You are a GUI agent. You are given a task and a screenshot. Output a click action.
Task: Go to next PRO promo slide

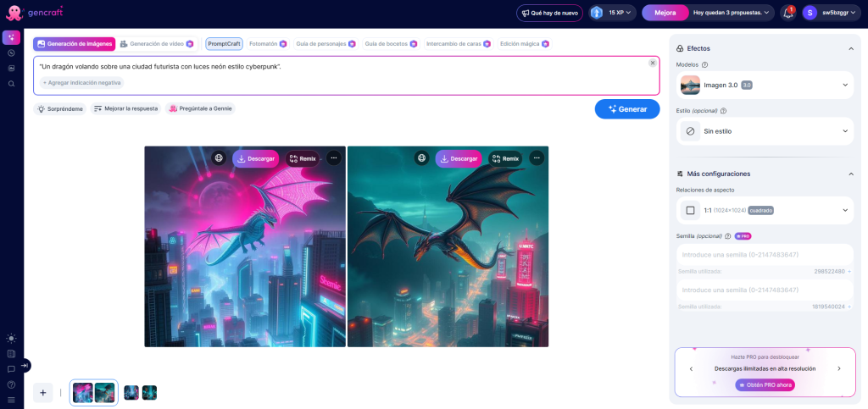coord(838,368)
